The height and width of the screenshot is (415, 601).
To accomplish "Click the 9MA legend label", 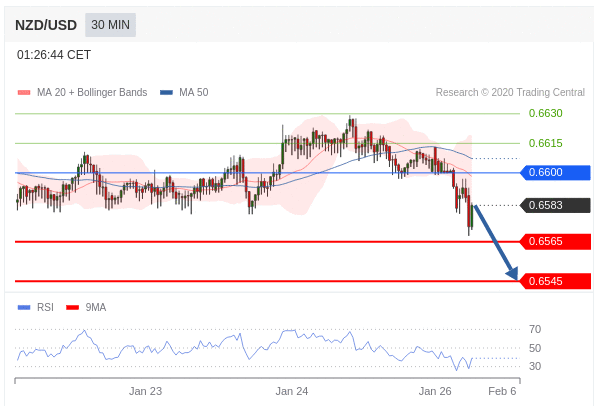I will pyautogui.click(x=96, y=307).
